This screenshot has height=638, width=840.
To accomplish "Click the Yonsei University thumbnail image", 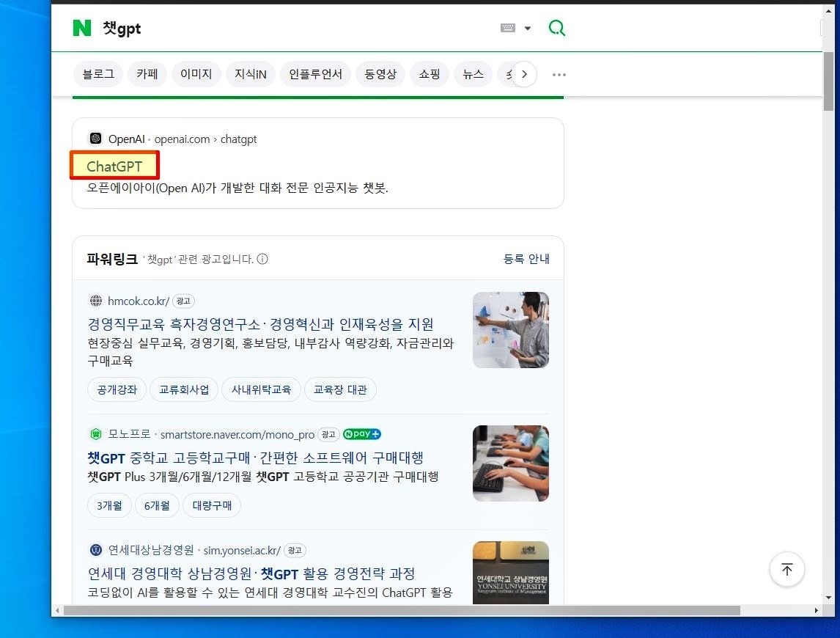I will (511, 573).
